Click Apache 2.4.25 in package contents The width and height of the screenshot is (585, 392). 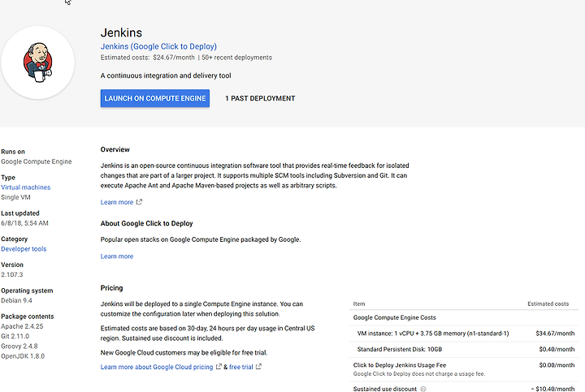pyautogui.click(x=22, y=326)
